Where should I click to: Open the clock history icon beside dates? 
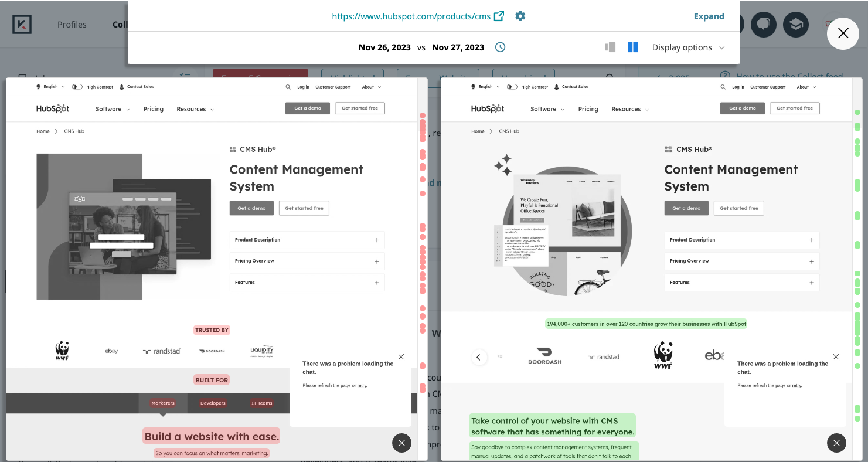coord(500,47)
